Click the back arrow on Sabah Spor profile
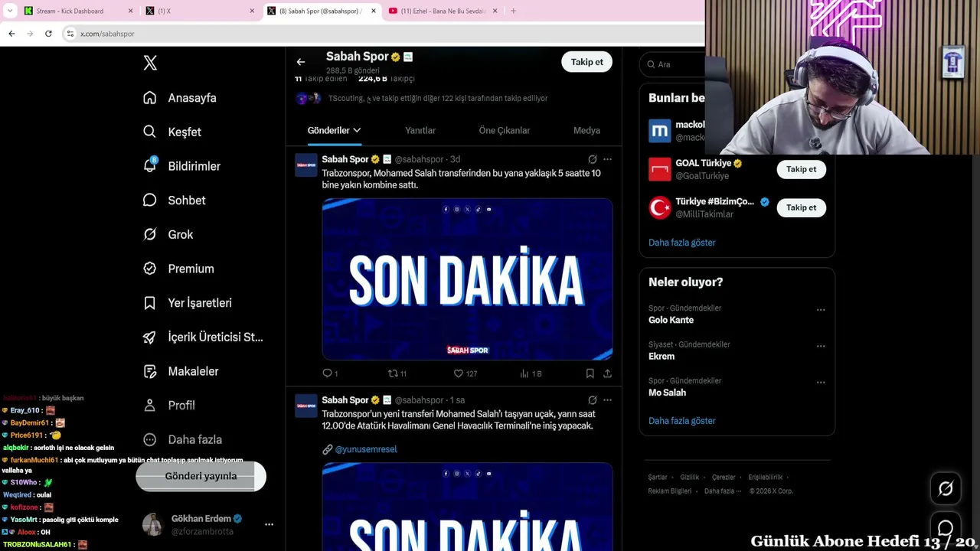Screen dimensions: 980x551 301,62
